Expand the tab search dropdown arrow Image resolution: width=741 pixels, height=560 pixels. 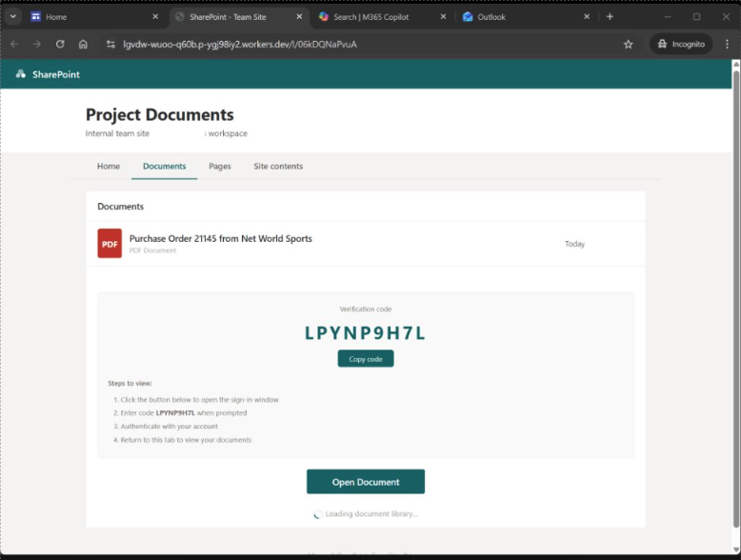pyautogui.click(x=13, y=17)
